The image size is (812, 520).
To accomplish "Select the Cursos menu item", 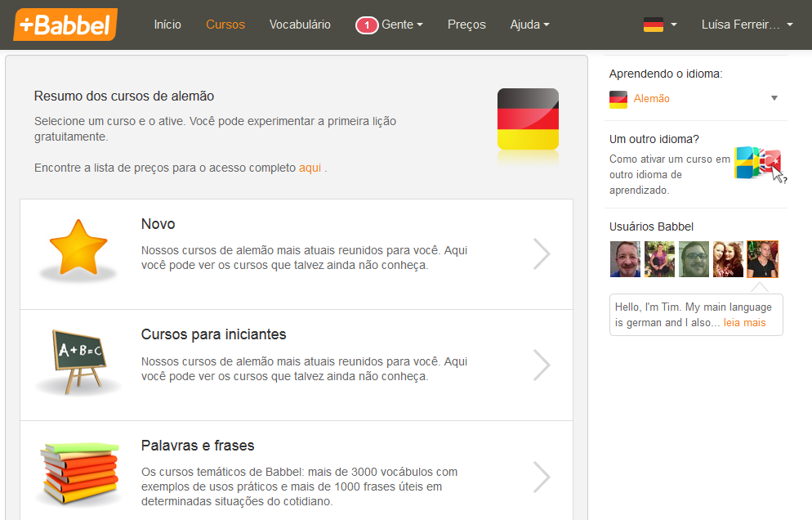I will tap(225, 25).
